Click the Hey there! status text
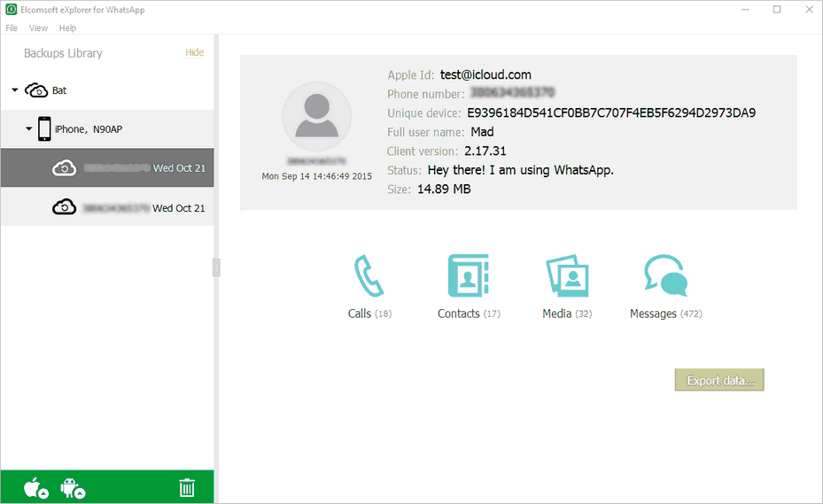823x504 pixels. click(520, 170)
